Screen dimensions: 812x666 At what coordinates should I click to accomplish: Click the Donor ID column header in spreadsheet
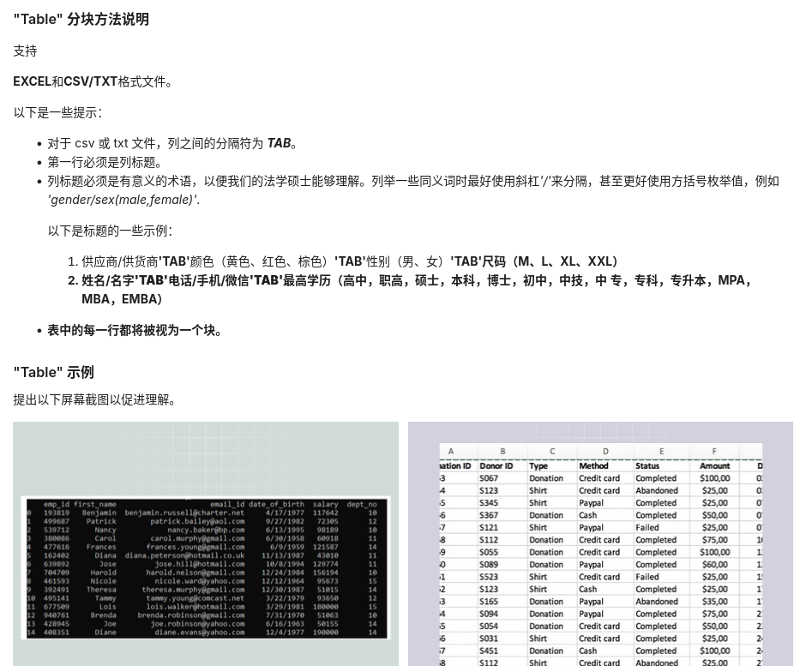496,465
